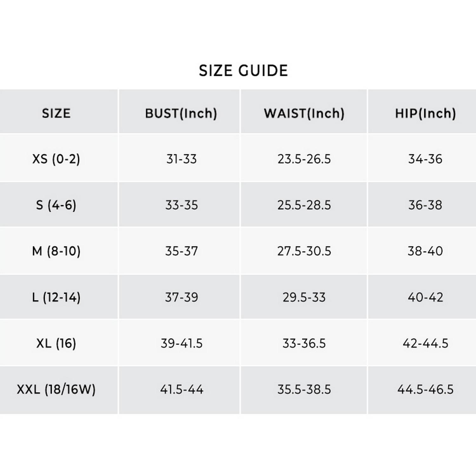Click the 41.5-44 bust measurement cell
This screenshot has width=476, height=476.
[181, 389]
